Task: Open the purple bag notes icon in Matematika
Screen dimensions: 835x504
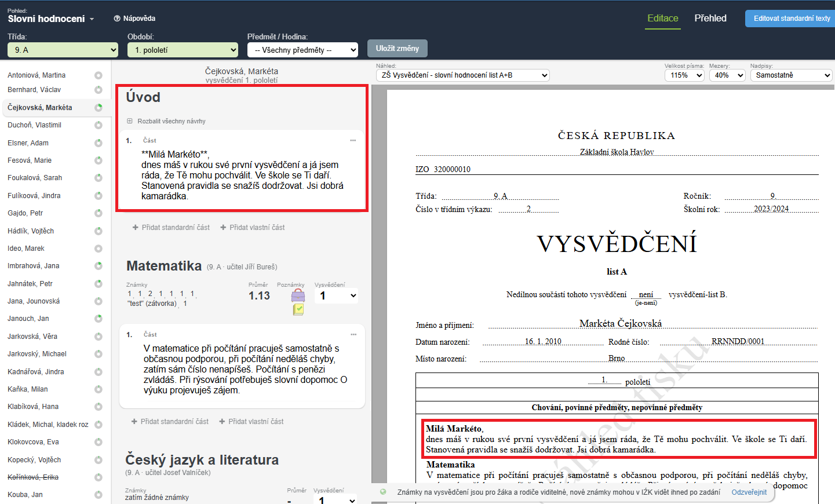Action: click(x=298, y=295)
